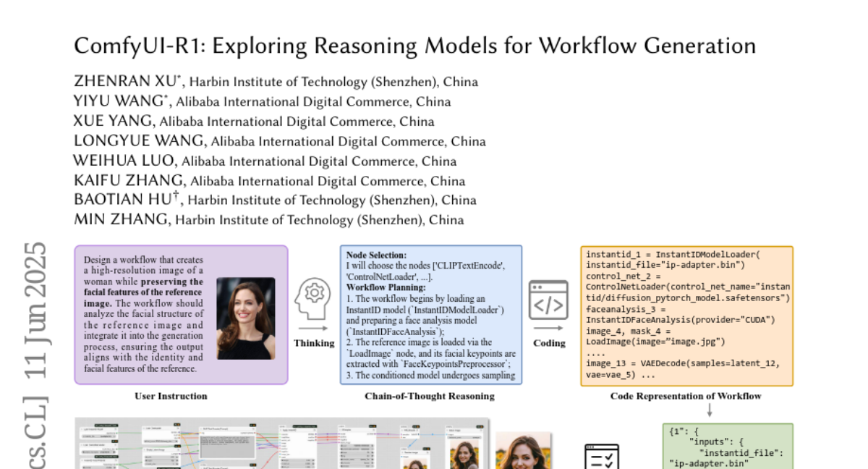
Task: Click author name MIN ZHANG
Action: pos(122,219)
